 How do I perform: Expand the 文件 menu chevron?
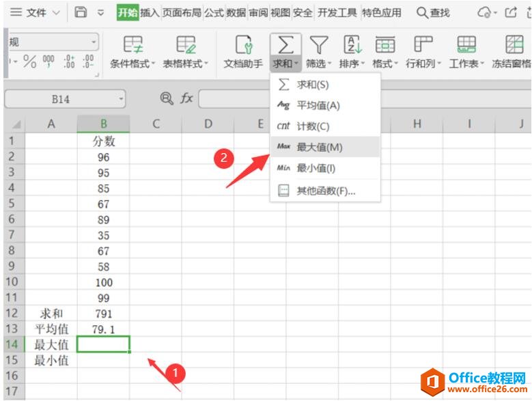tap(56, 13)
